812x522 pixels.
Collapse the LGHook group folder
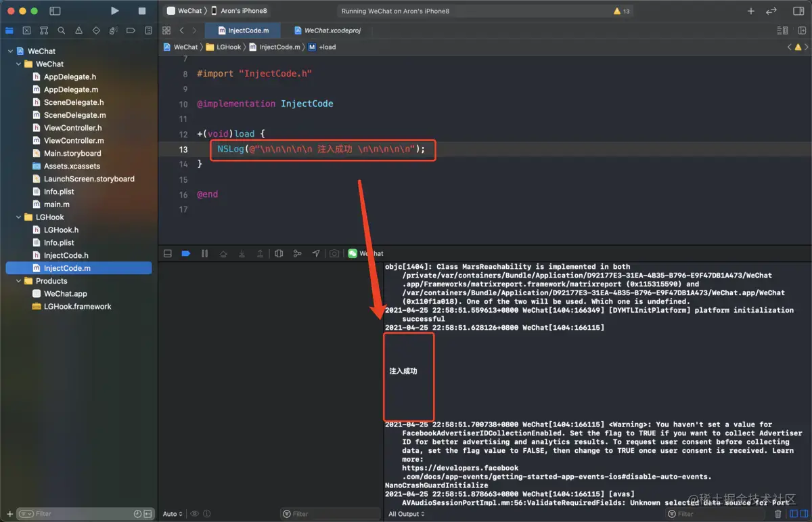(19, 217)
